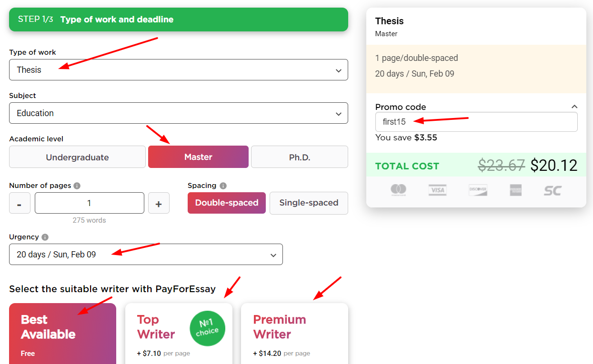Switch spacing to Single-spaced
593x364 pixels.
click(309, 203)
